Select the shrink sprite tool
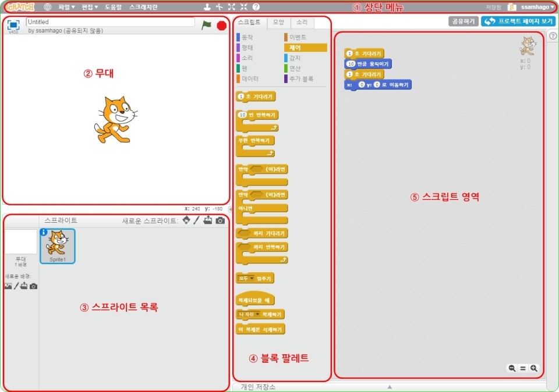This screenshot has width=559, height=392. (x=244, y=7)
